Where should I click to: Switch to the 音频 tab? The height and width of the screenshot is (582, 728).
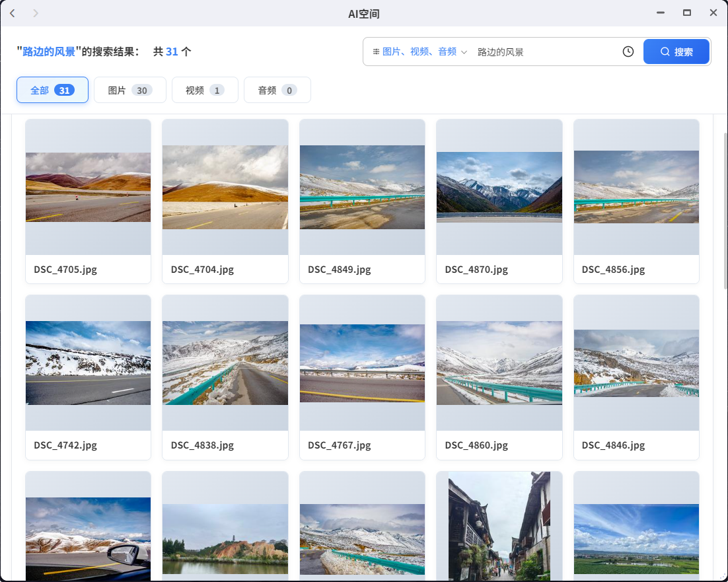pos(277,90)
